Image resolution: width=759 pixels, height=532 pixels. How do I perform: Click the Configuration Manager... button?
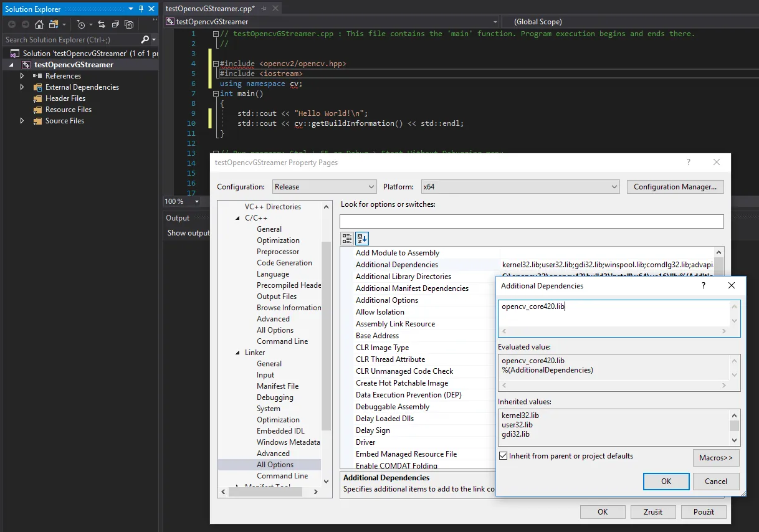(x=675, y=187)
